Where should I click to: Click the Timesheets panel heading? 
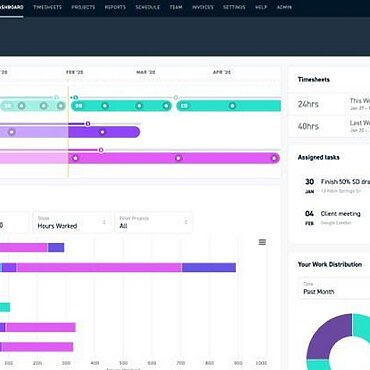click(314, 79)
